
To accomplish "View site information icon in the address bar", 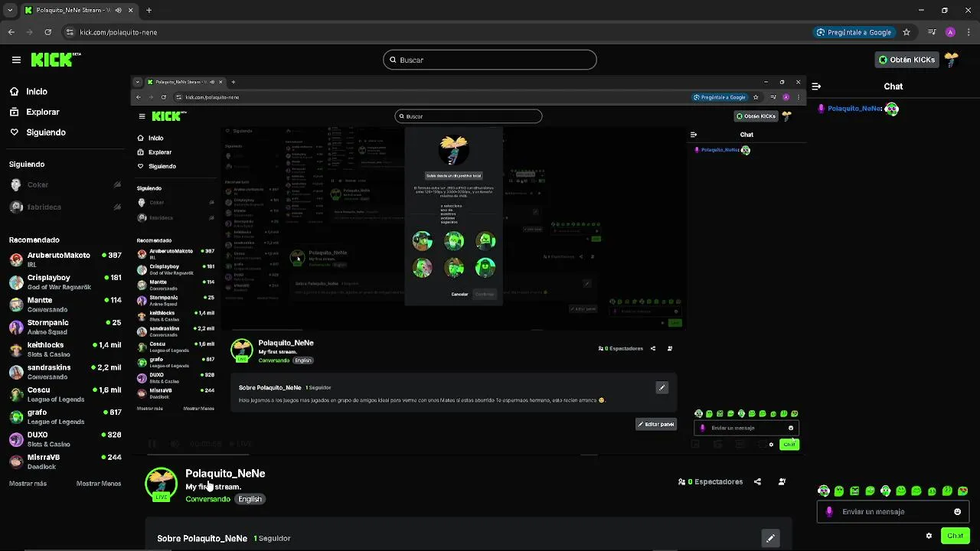I will click(x=70, y=32).
